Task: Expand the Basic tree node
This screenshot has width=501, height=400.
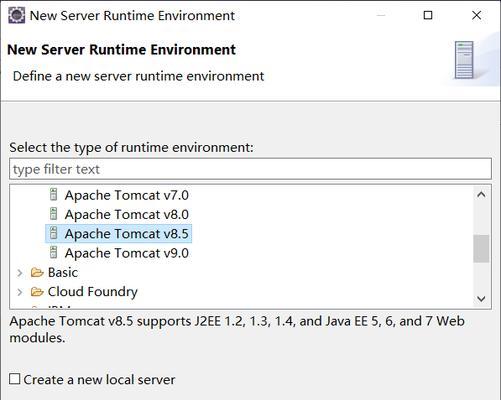Action: point(20,273)
